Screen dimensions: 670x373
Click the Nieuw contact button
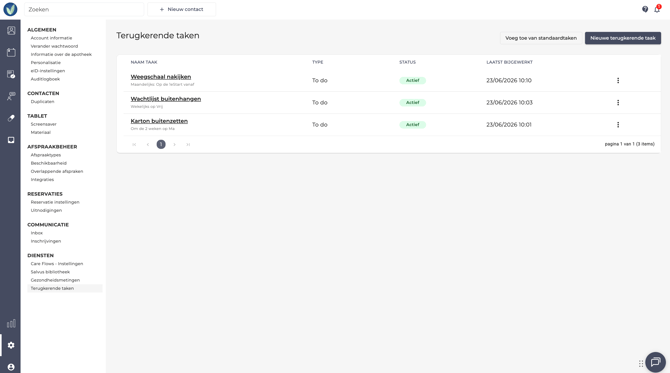point(182,9)
